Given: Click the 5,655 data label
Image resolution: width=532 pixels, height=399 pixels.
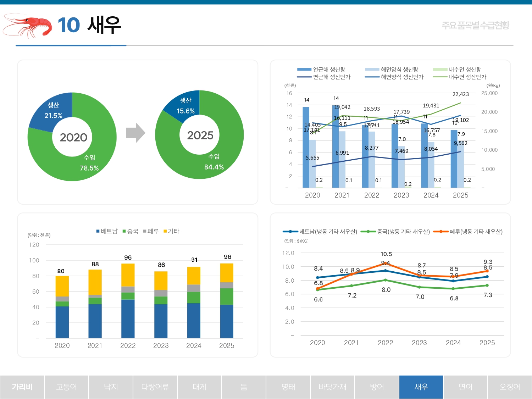Looking at the screenshot, I should coord(312,158).
